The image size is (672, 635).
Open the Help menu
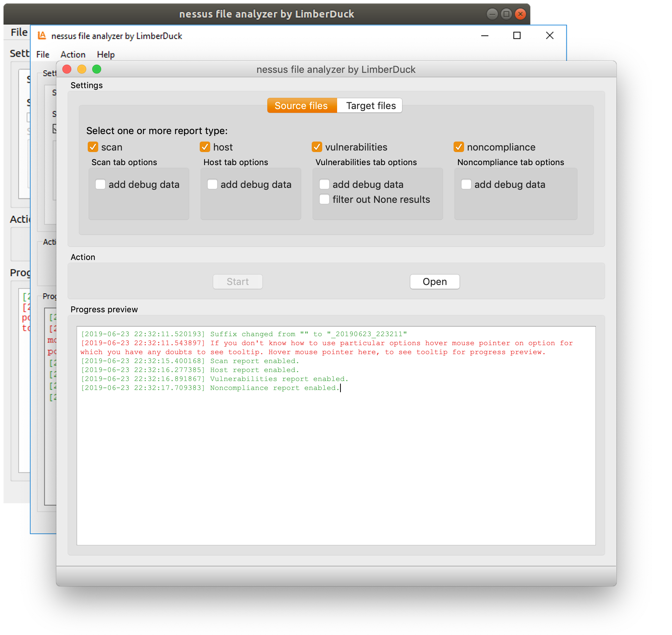pos(106,55)
